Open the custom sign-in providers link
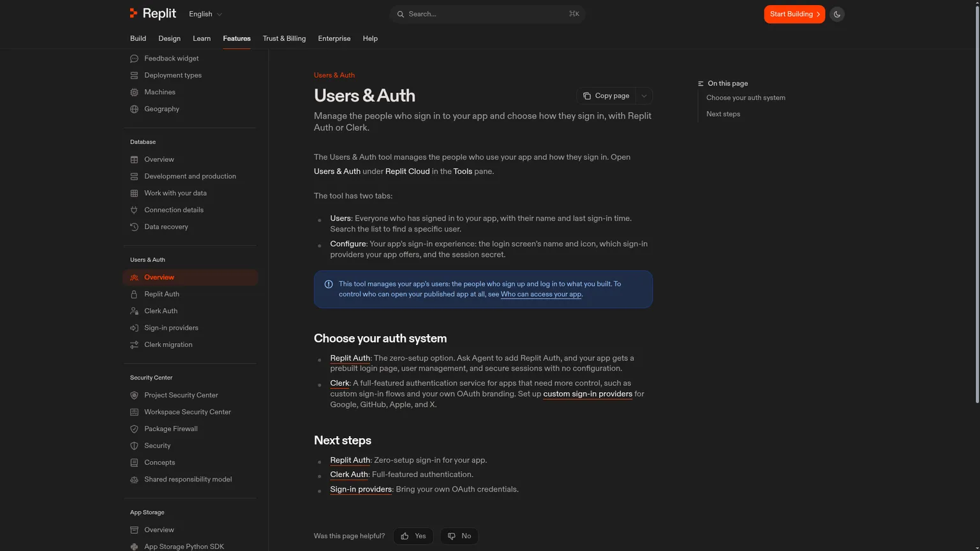Screen dimensions: 980x551 coord(588,394)
